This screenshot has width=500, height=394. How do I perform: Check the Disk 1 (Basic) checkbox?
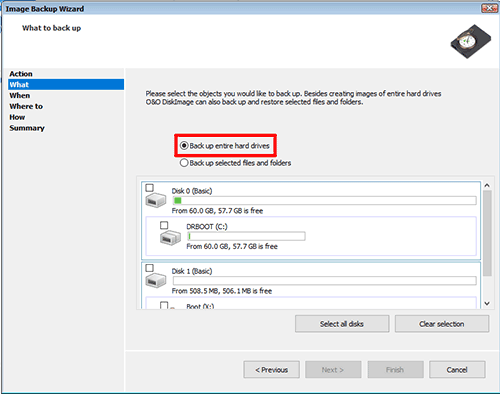[149, 268]
